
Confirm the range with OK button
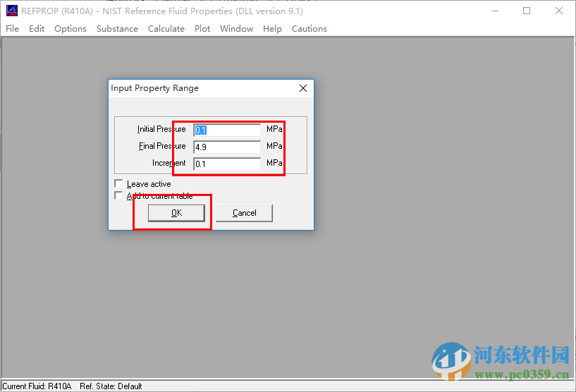pos(176,213)
